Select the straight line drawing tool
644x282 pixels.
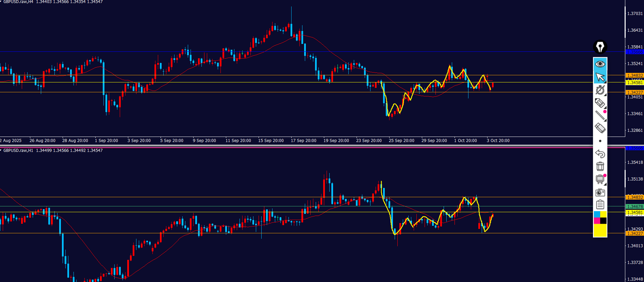[600, 115]
